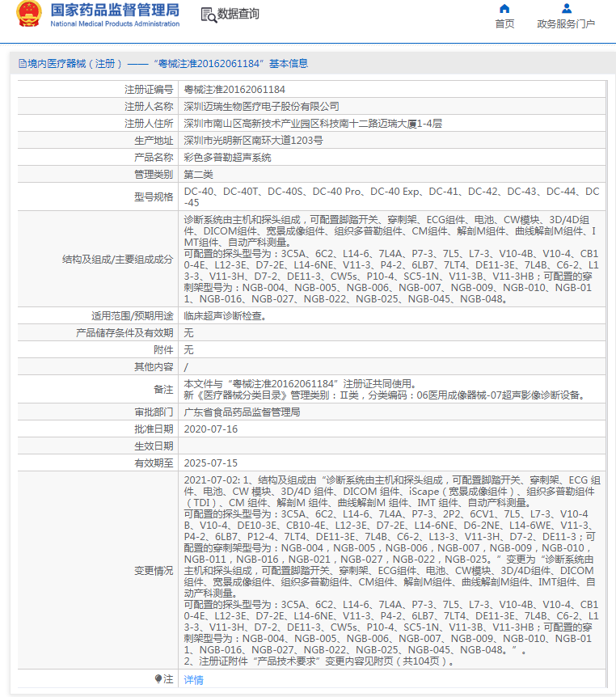Click the national emblem logo
Screen dimensions: 616x697
[29, 14]
